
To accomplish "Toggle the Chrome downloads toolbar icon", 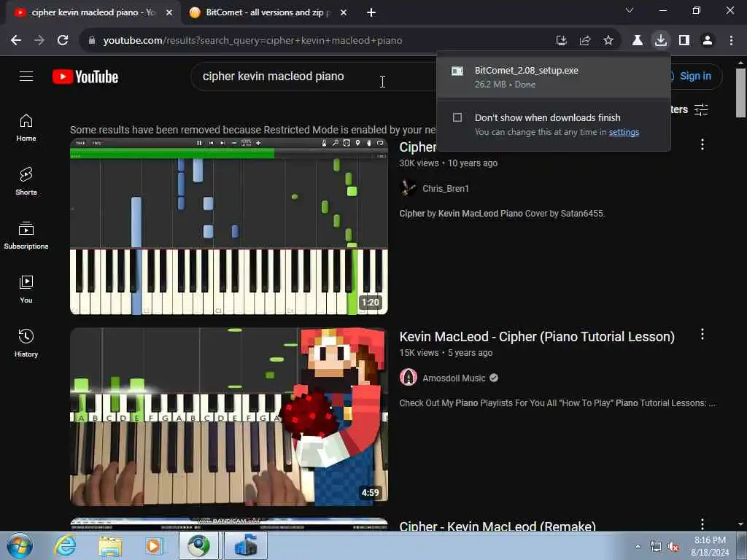I will click(661, 40).
